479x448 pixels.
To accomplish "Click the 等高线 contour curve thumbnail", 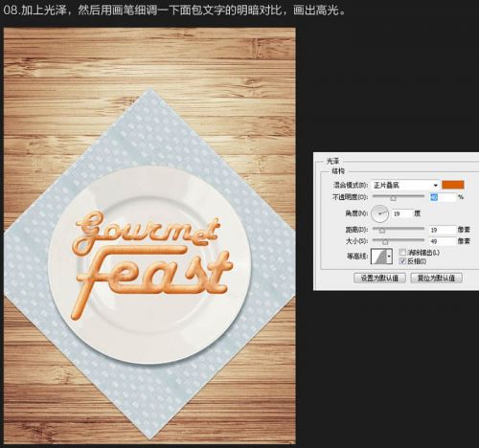I will click(378, 257).
